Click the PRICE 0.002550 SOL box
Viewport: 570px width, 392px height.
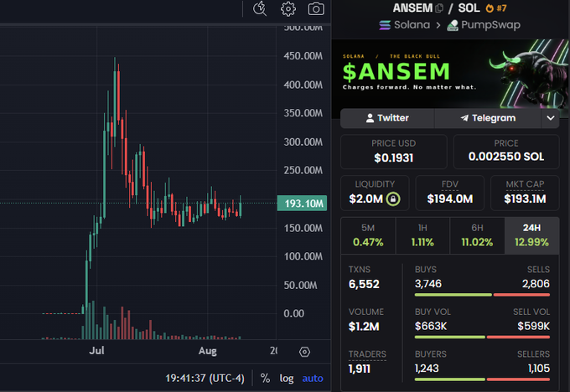pos(506,152)
